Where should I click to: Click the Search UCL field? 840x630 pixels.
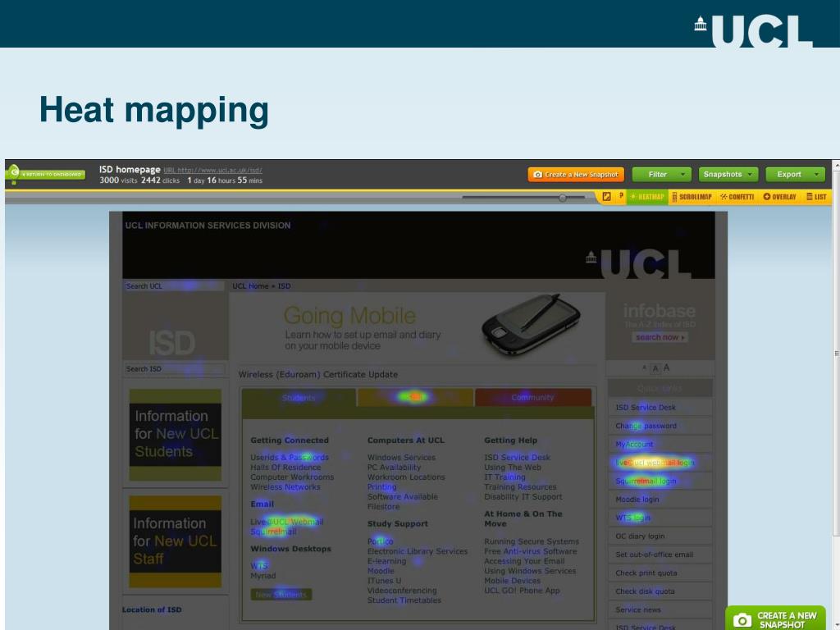pyautogui.click(x=174, y=286)
